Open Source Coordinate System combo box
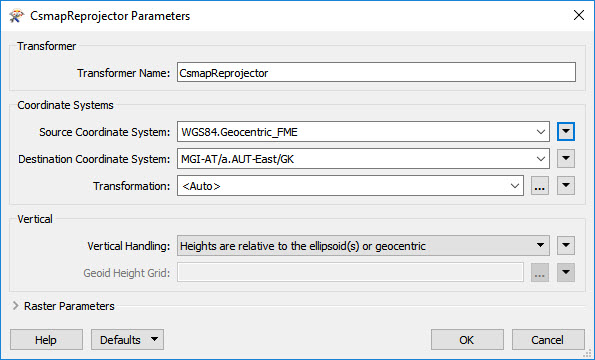The width and height of the screenshot is (595, 360). (363, 132)
